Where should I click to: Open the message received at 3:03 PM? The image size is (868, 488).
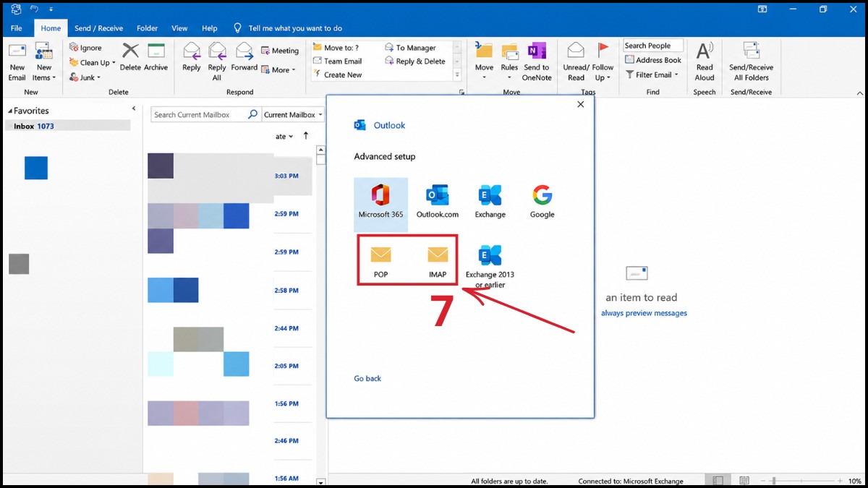pos(229,177)
